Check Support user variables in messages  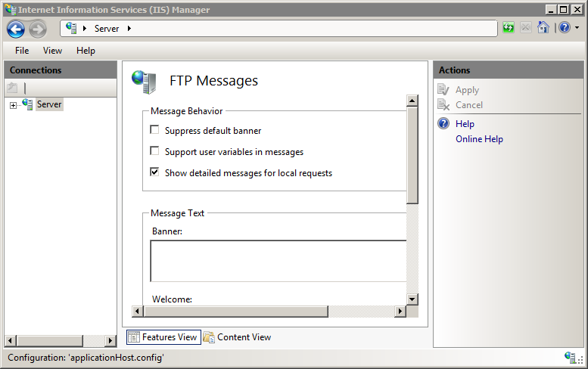(154, 150)
